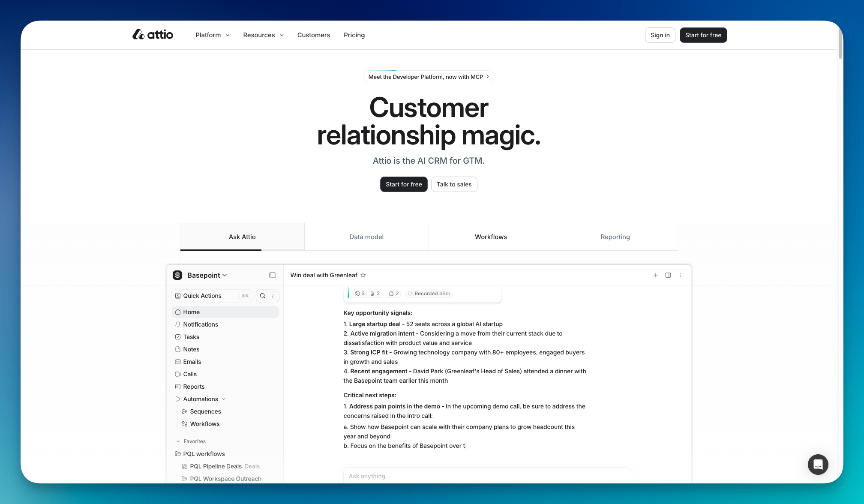The width and height of the screenshot is (864, 504).
Task: Switch to the Workflows feature tab
Action: point(491,237)
